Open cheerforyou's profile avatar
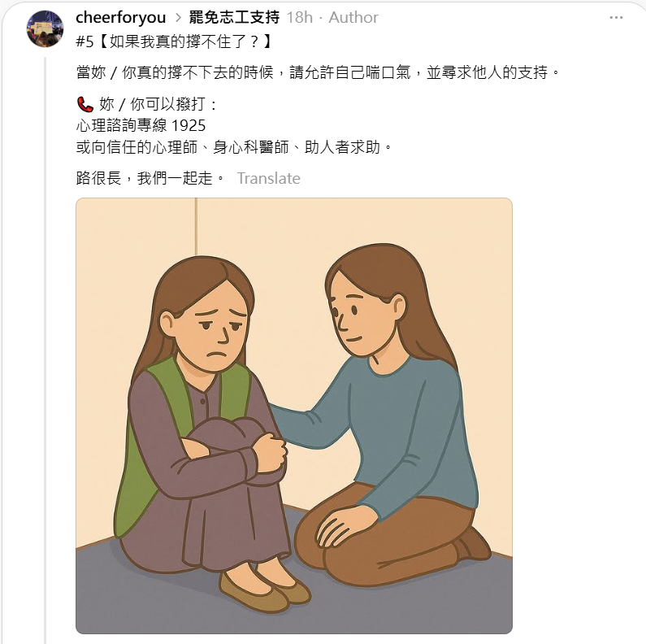Image resolution: width=646 pixels, height=644 pixels. click(45, 28)
